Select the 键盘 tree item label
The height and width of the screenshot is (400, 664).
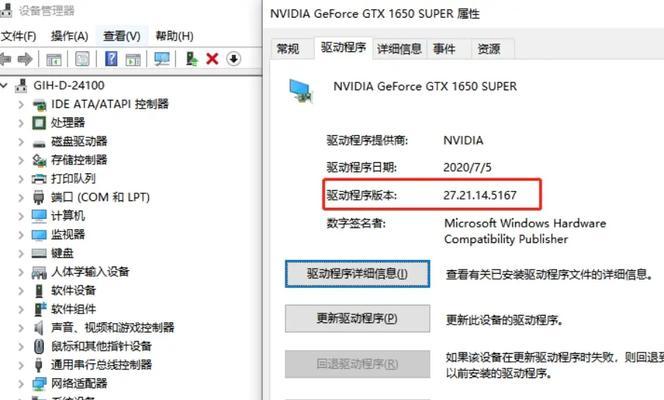pyautogui.click(x=62, y=253)
